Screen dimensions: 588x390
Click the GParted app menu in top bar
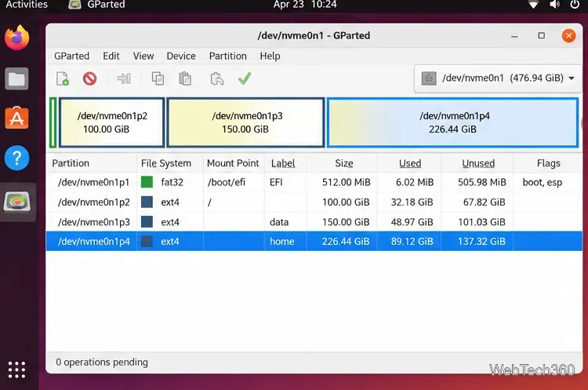96,5
